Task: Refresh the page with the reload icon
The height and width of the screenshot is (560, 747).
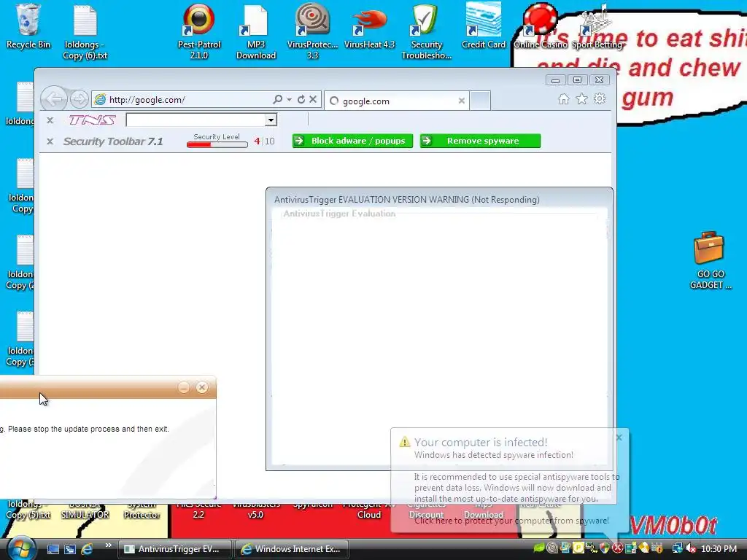Action: pyautogui.click(x=301, y=99)
